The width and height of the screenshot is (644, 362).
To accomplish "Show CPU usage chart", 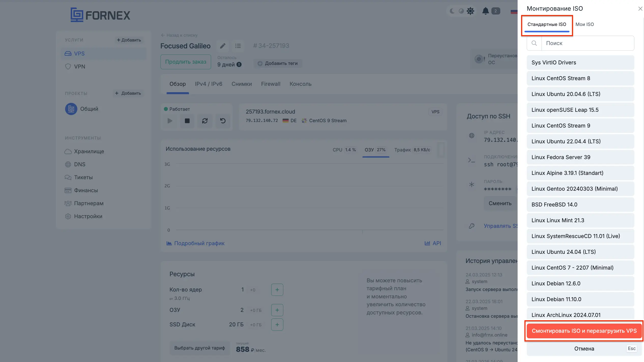I will [344, 150].
